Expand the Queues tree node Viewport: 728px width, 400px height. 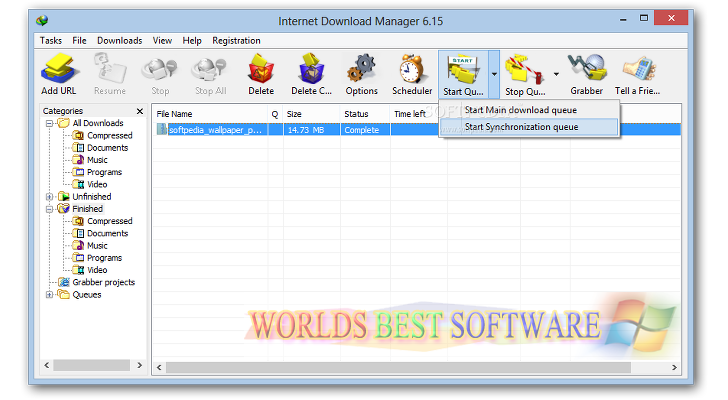49,295
